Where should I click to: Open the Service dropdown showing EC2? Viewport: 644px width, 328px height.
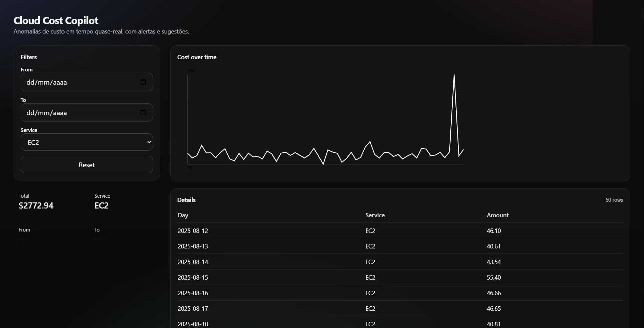pos(87,142)
